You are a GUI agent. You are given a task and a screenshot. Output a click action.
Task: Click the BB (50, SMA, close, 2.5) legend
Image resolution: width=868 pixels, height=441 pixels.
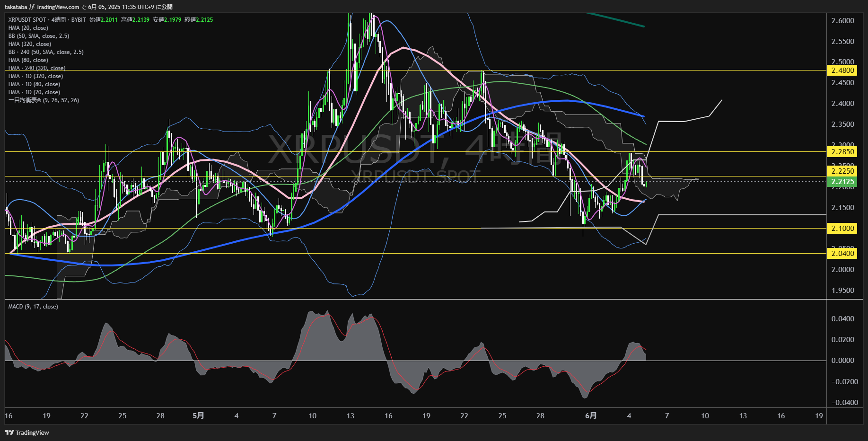click(x=39, y=36)
